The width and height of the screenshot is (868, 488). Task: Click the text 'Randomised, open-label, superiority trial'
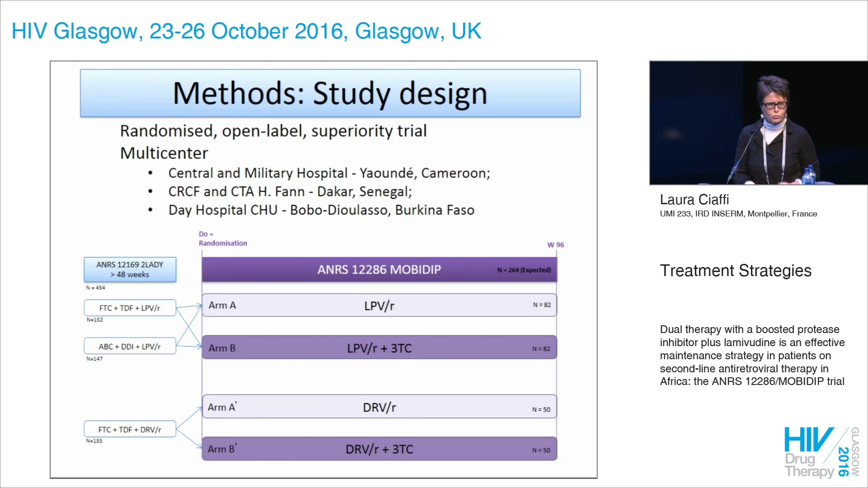273,131
